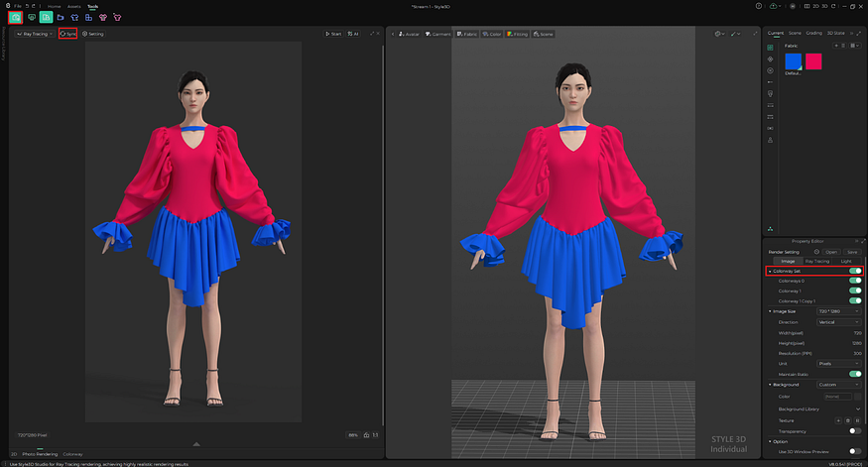
Task: Open the Garment tab in 3D window
Action: tap(438, 34)
